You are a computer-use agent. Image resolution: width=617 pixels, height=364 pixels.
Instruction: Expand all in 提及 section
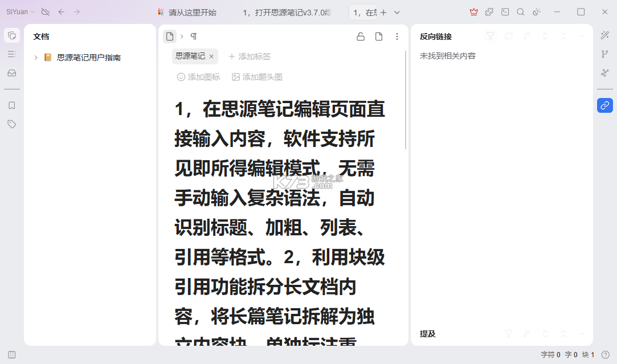click(545, 334)
